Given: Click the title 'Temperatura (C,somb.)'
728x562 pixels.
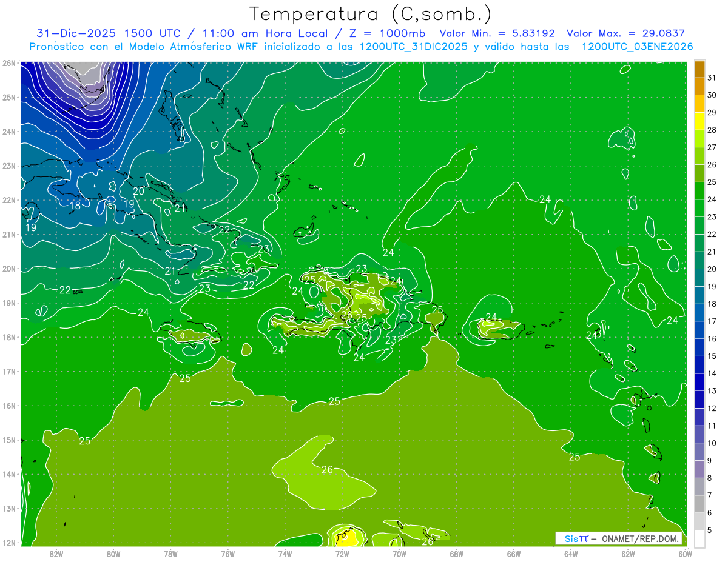Looking at the screenshot, I should click(x=370, y=14).
